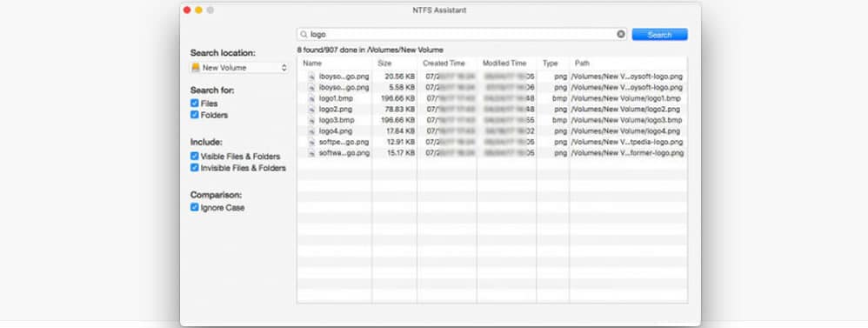This screenshot has width=868, height=328.
Task: Click the drive icon in Search location selector
Action: [x=196, y=68]
